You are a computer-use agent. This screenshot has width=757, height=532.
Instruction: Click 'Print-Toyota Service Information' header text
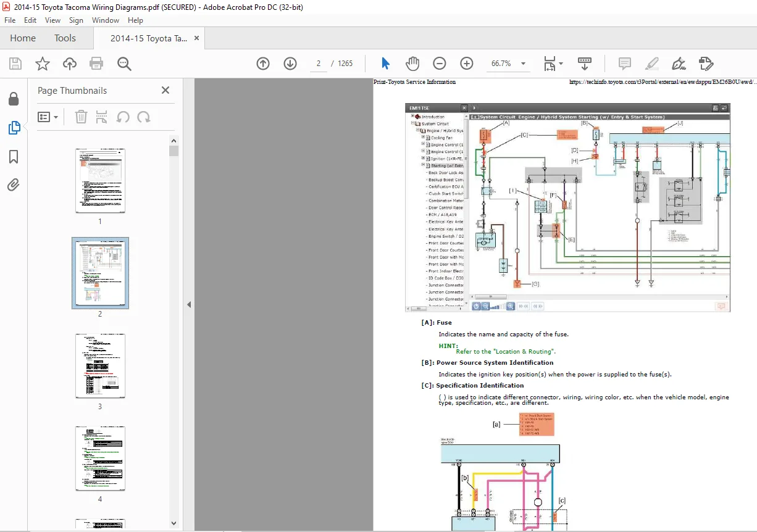pyautogui.click(x=415, y=81)
